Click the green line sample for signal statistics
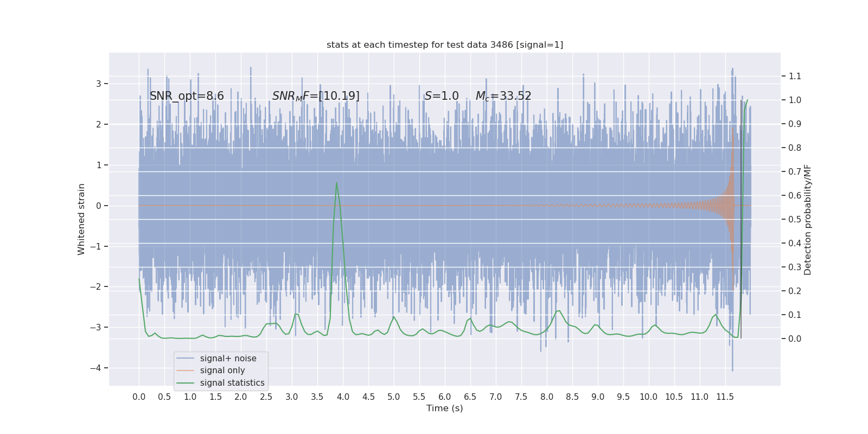 pyautogui.click(x=186, y=383)
